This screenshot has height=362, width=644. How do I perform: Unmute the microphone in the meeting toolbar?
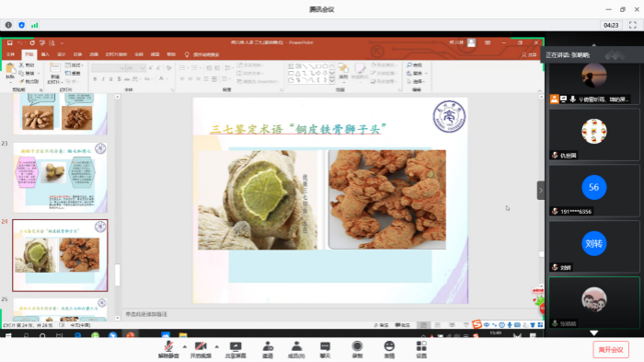pos(168,350)
